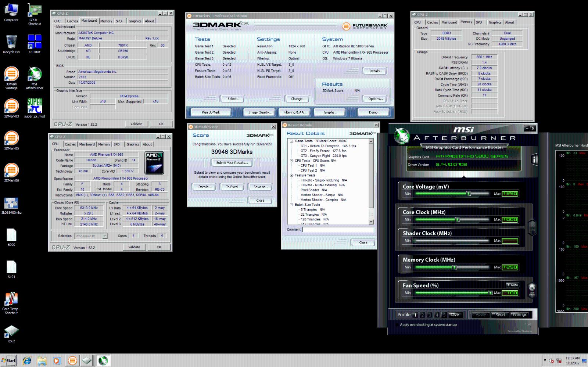Screen dimensions: 588x367
Task: Click the Comment field in Result Details
Action: coord(338,229)
